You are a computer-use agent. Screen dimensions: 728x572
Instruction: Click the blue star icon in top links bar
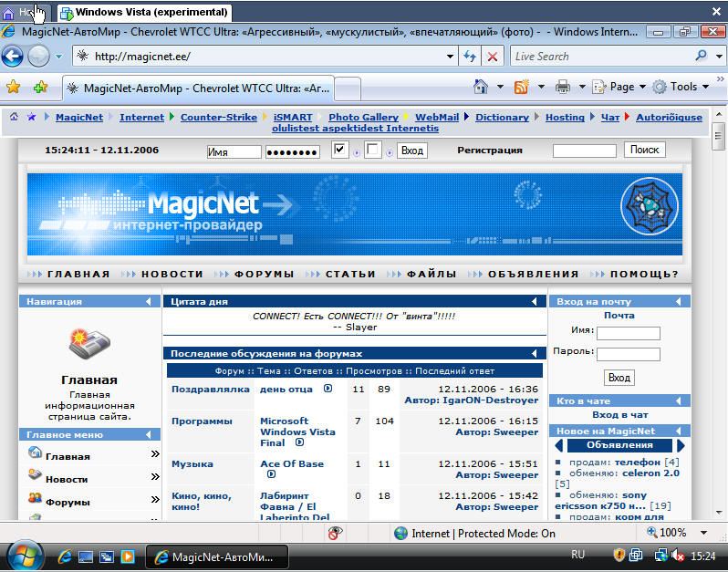[x=32, y=117]
